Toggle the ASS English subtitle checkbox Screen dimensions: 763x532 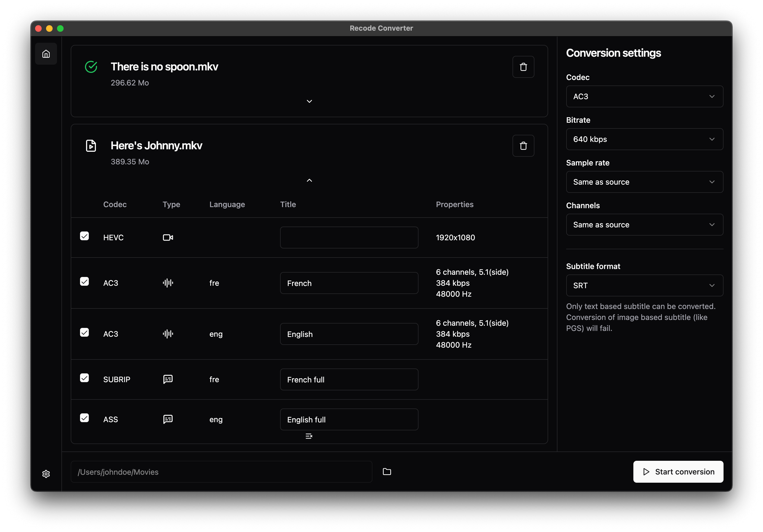pyautogui.click(x=84, y=418)
